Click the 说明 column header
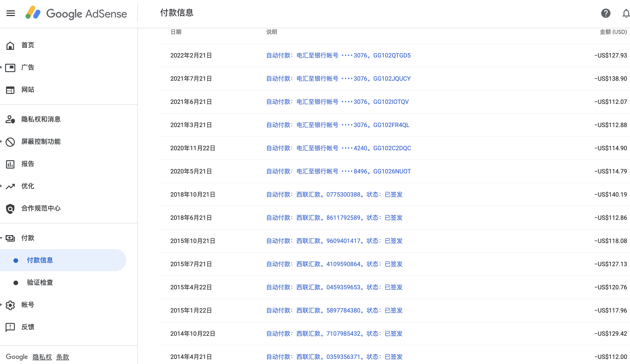 pyautogui.click(x=272, y=32)
